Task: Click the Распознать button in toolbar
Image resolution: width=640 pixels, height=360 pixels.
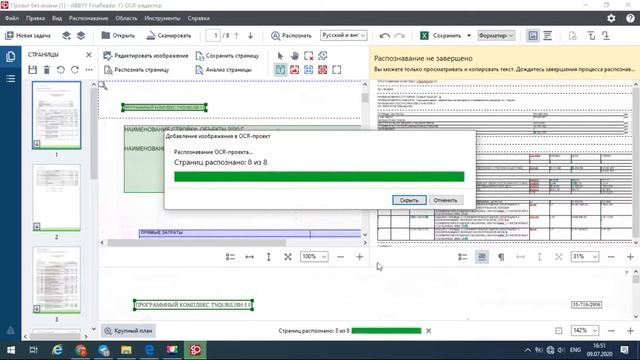Action: tap(291, 36)
